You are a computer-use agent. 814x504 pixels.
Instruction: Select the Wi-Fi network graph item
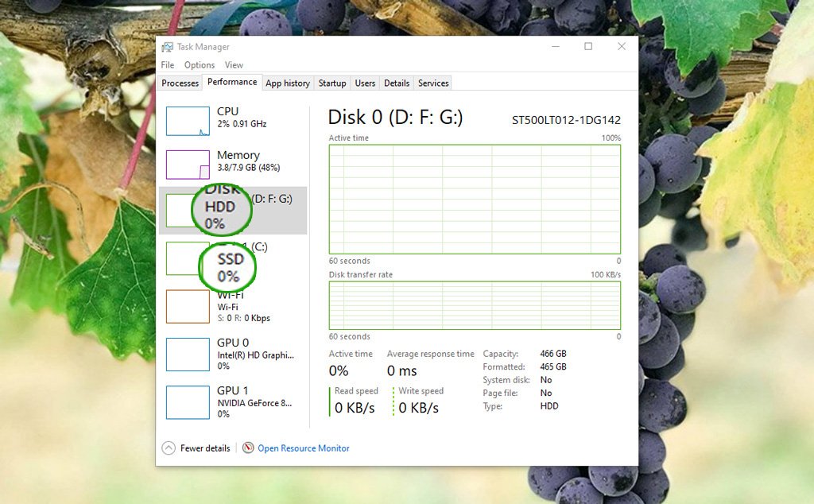[x=188, y=306]
